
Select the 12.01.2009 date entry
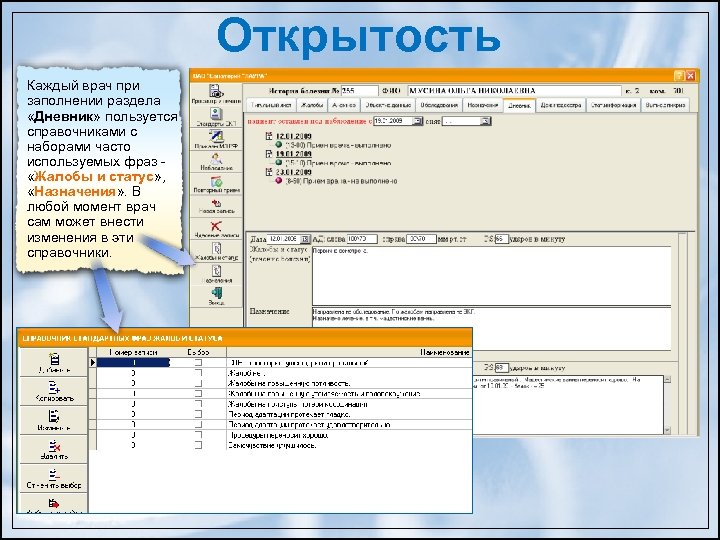(293, 136)
